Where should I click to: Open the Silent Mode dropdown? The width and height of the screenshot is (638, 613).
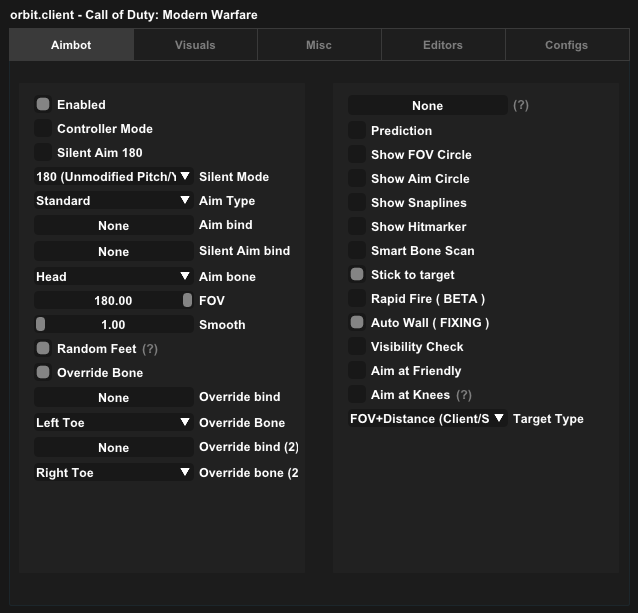(x=113, y=176)
